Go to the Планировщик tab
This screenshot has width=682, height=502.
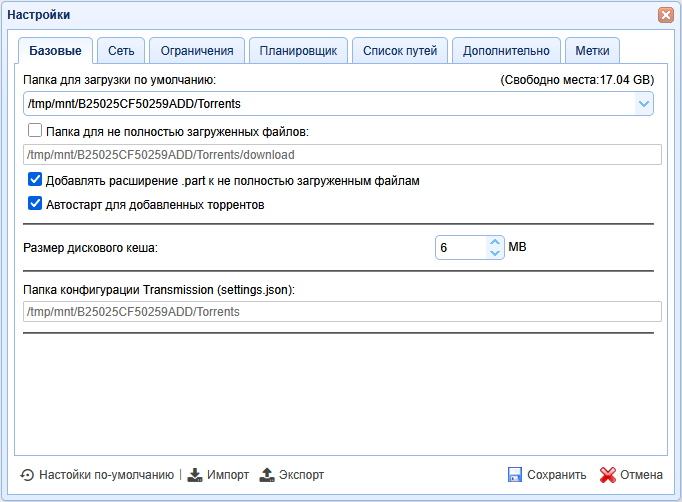(x=298, y=51)
